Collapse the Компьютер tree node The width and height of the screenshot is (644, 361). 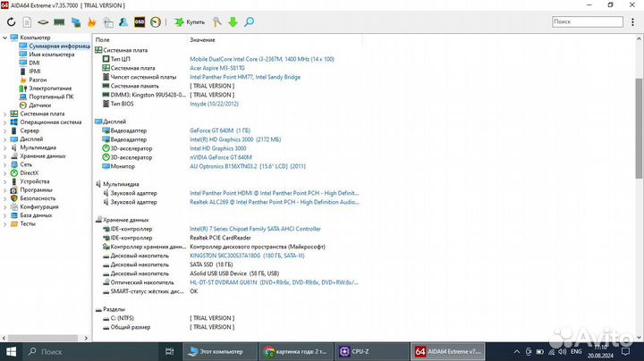pos(5,38)
